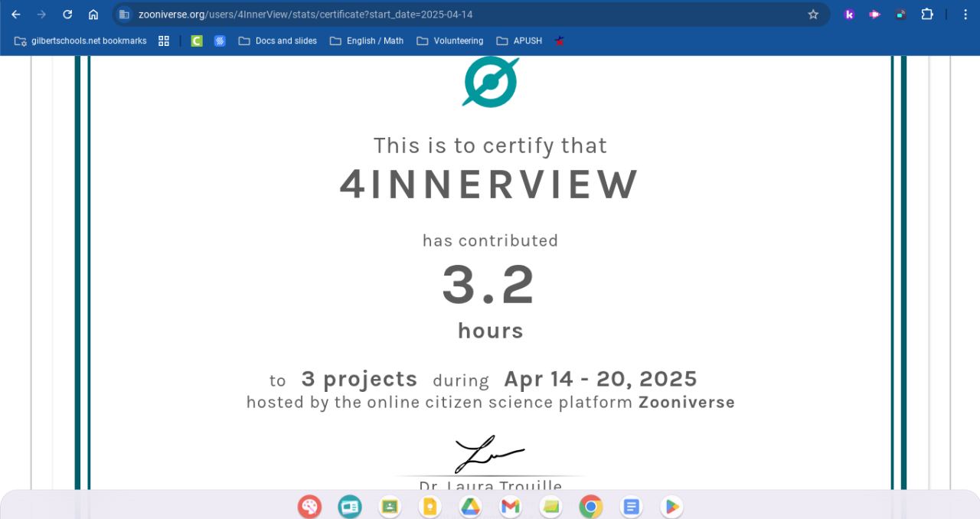Open the green C bookmark
Image resolution: width=980 pixels, height=519 pixels.
click(197, 41)
